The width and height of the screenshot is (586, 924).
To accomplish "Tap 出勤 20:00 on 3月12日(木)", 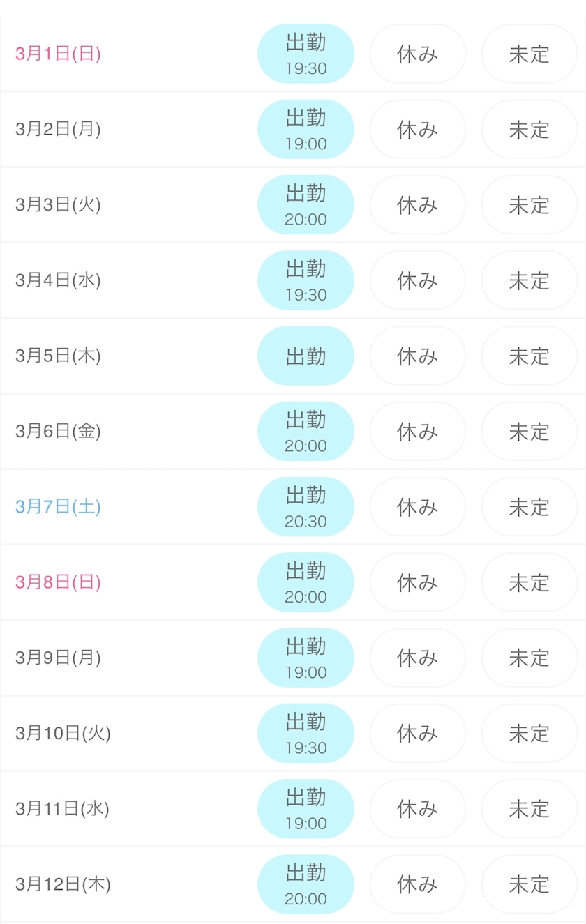I will pos(306,884).
